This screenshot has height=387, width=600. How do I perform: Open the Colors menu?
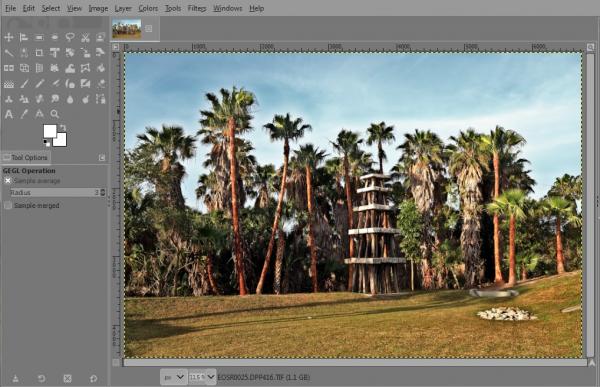point(148,8)
